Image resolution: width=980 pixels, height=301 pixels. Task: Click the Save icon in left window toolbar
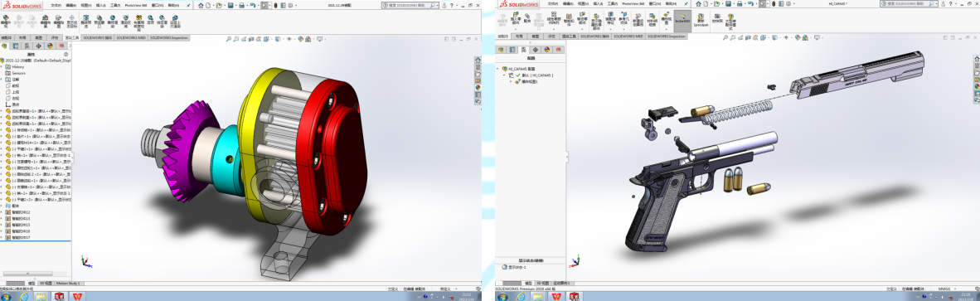point(230,6)
